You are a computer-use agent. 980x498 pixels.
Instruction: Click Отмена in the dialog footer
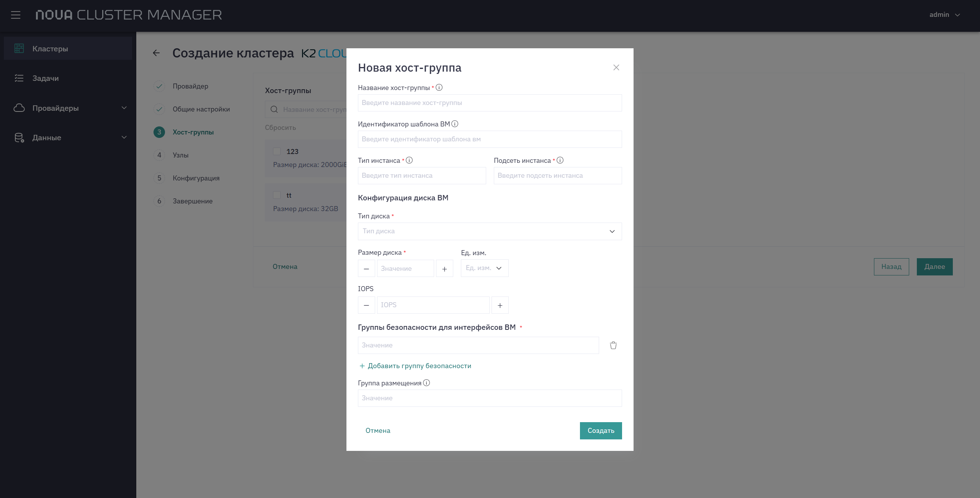[x=378, y=431]
